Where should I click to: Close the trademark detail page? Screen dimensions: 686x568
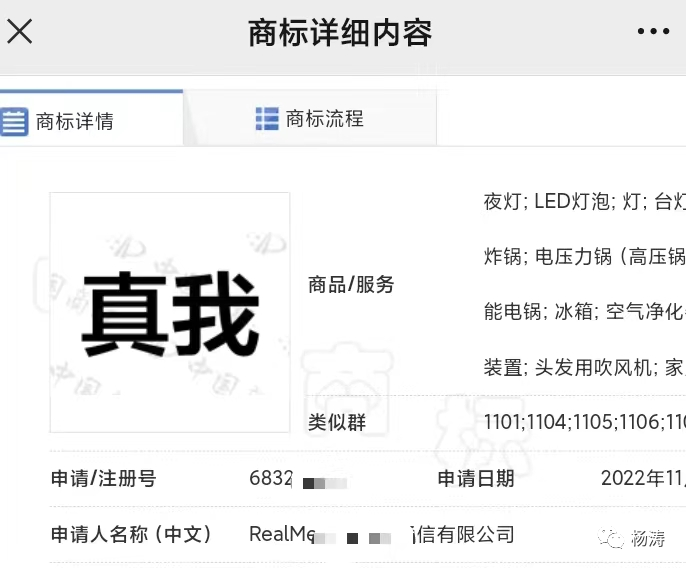pyautogui.click(x=20, y=31)
